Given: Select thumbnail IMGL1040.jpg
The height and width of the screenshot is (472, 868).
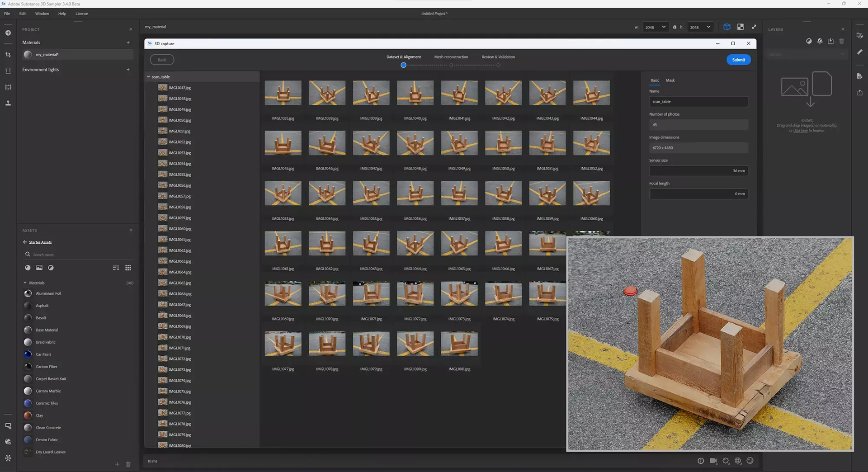Looking at the screenshot, I should pos(415,93).
